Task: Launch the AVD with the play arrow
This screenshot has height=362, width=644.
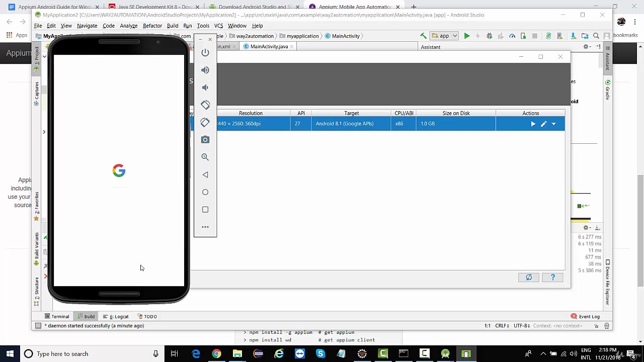Action: 533,124
